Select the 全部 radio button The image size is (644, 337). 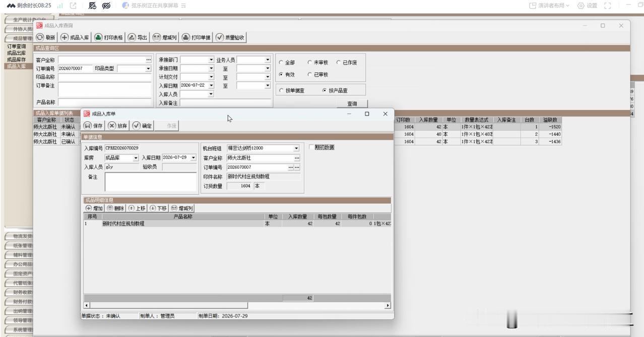[x=281, y=63]
